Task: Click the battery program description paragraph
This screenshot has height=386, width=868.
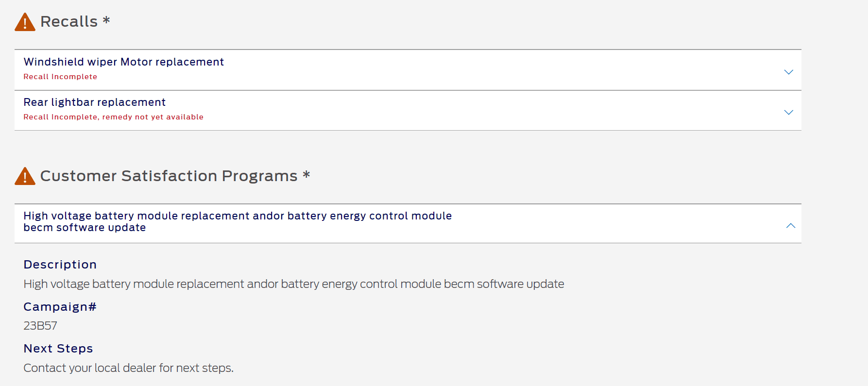Action: point(293,284)
